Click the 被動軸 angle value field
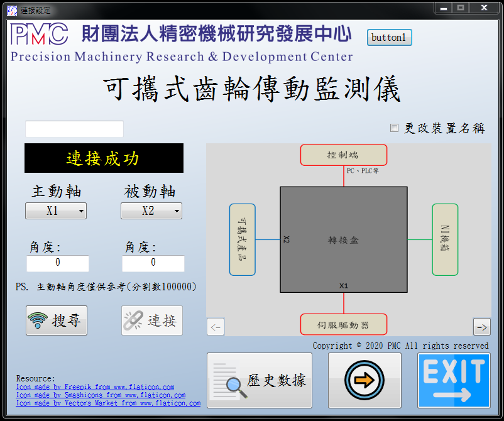This screenshot has width=504, height=421. coord(153,263)
